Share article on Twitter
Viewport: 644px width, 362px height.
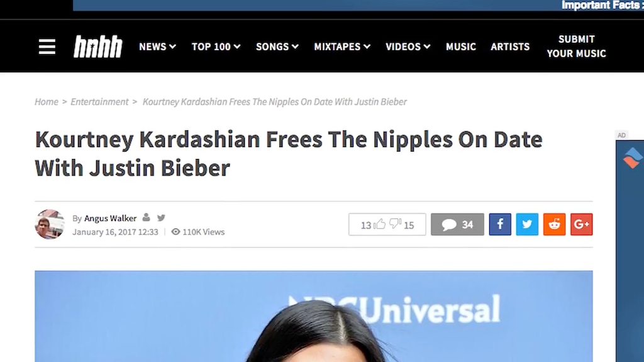527,224
